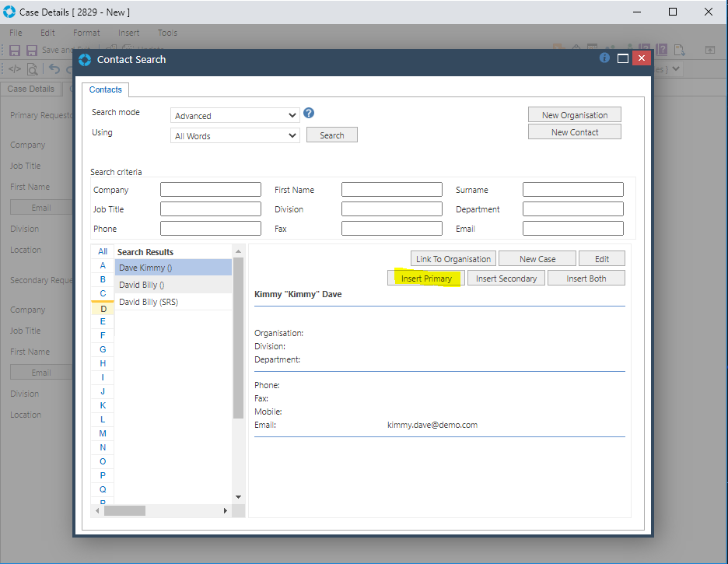Click the search results horizontal scroll right arrow

click(226, 510)
